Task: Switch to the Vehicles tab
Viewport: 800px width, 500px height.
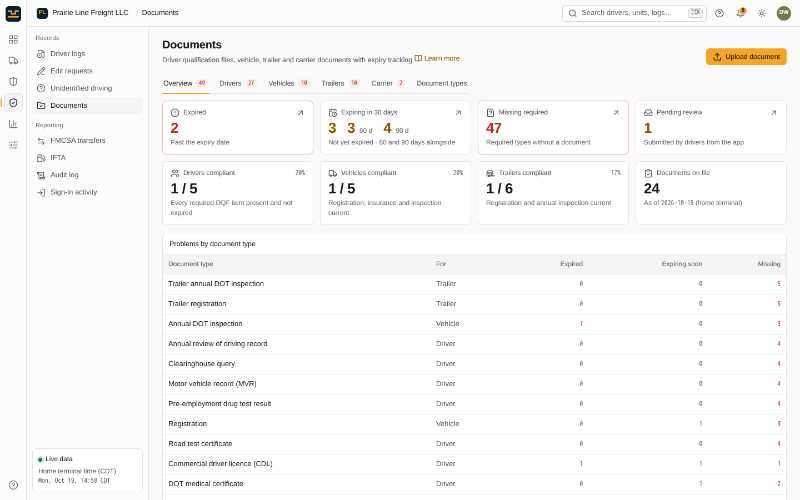Action: [289, 84]
